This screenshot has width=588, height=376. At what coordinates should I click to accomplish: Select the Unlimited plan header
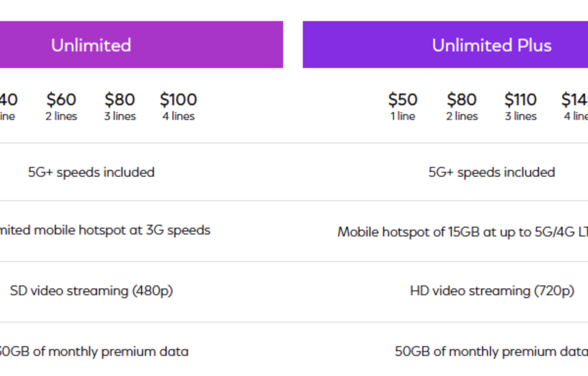tap(91, 45)
